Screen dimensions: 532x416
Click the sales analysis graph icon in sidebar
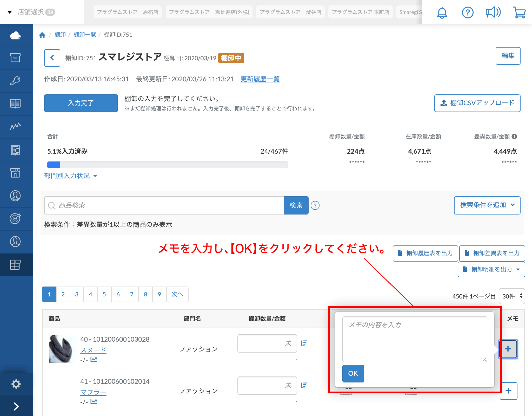(x=16, y=126)
